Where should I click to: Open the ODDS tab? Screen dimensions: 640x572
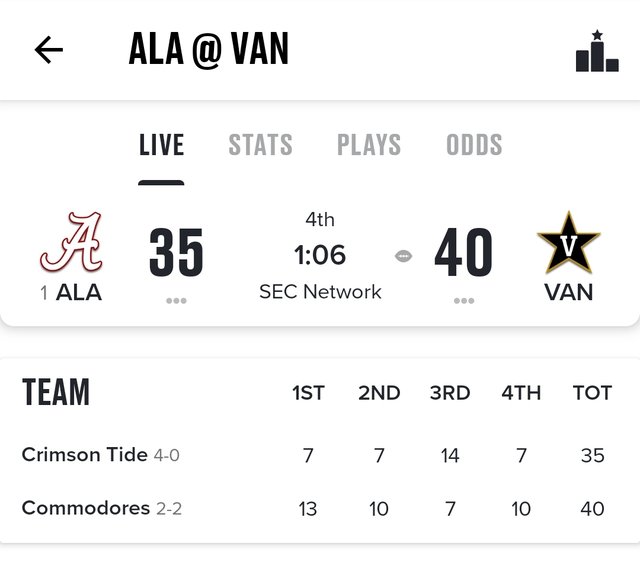coord(474,145)
